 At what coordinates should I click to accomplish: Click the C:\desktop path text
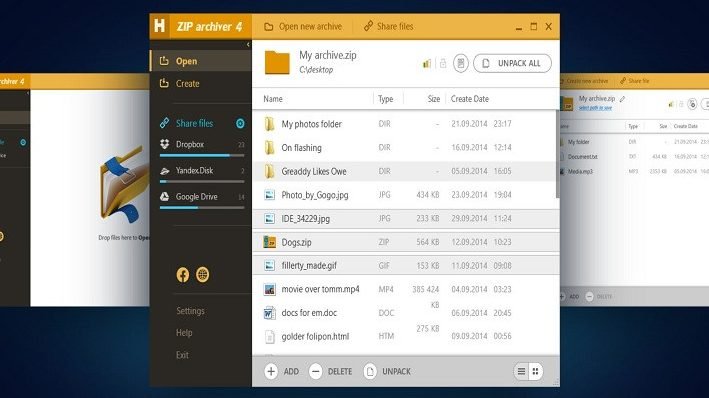point(316,70)
